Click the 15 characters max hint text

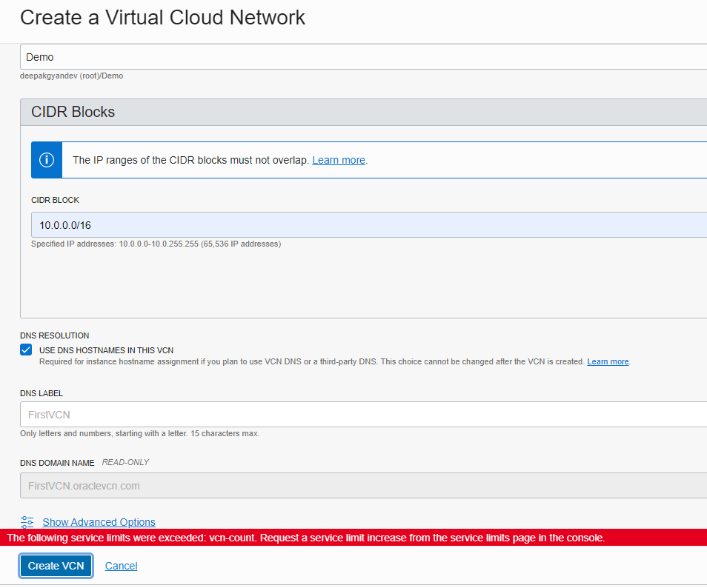pos(140,433)
